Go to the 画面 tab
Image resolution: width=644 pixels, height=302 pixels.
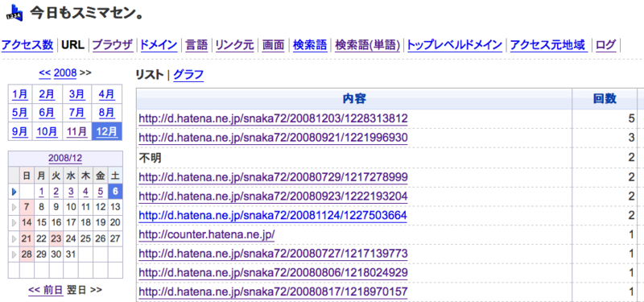pos(273,45)
